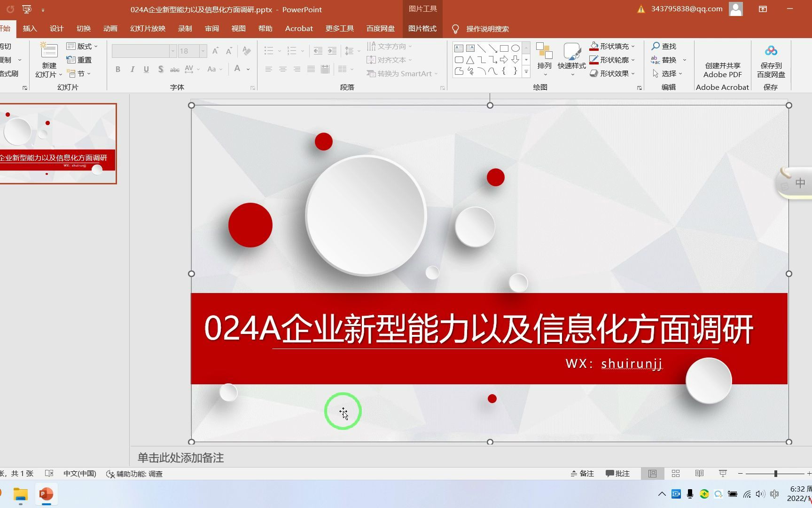The image size is (812, 508).
Task: Apply shape effects from the drawing group
Action: (613, 73)
